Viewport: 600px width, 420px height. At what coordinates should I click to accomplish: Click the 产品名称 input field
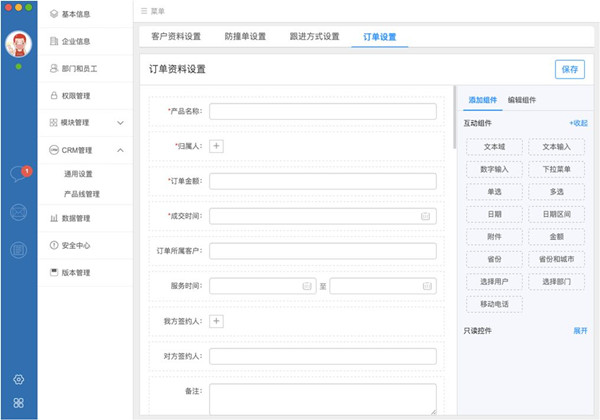click(322, 111)
